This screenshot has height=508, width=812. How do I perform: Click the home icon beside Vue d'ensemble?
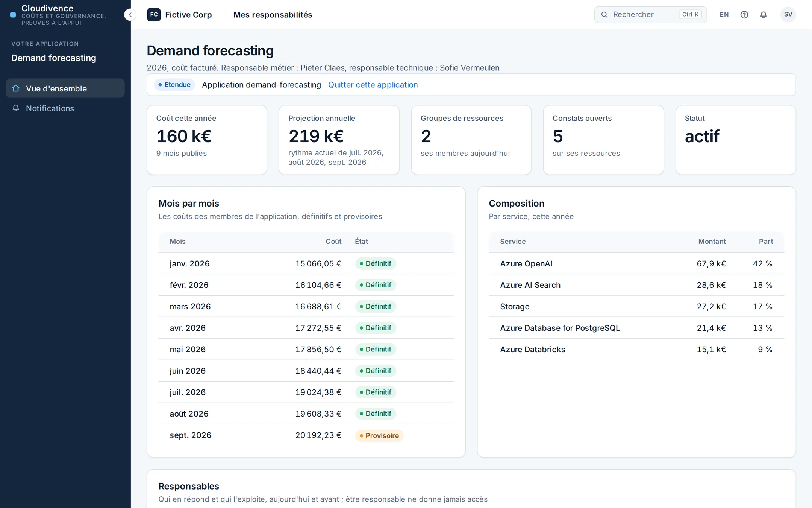[16, 88]
